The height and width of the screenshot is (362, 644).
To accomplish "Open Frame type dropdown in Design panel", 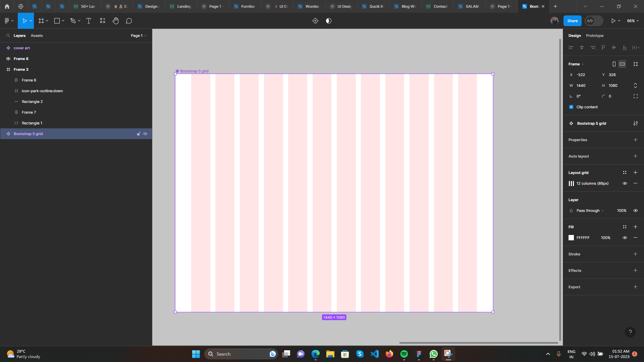I will (x=576, y=64).
